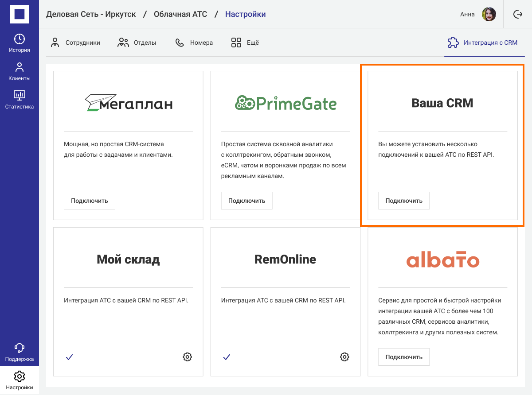Click the logout arrow icon
Screen dimensions: 532x395
(517, 14)
